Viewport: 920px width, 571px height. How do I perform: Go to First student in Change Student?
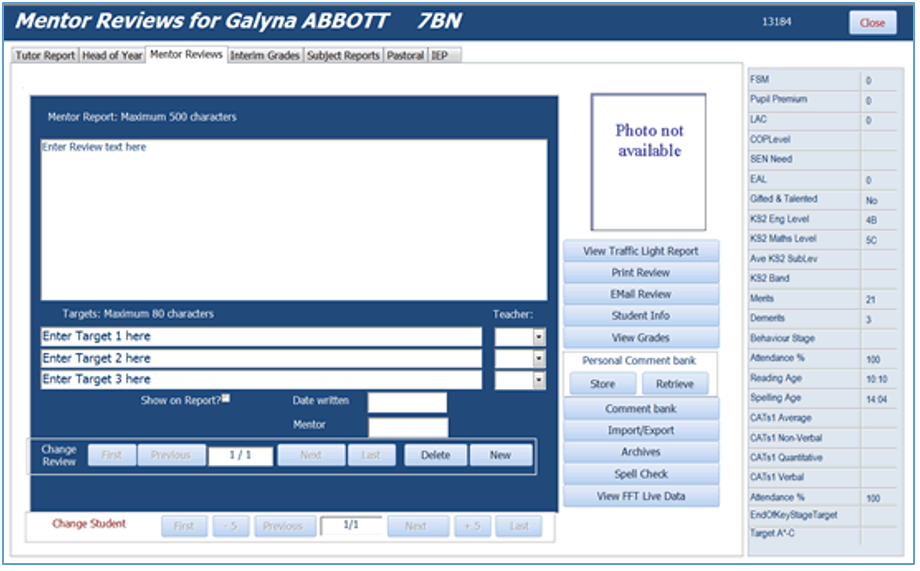tap(184, 526)
